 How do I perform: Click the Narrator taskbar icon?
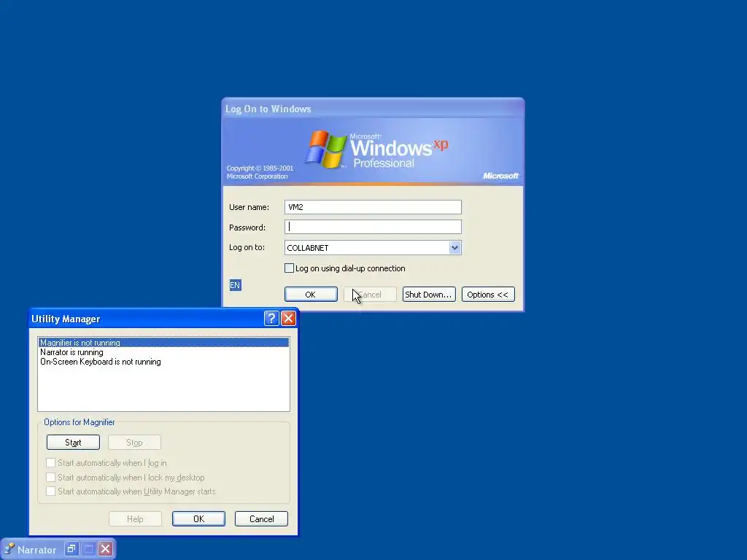coord(9,549)
